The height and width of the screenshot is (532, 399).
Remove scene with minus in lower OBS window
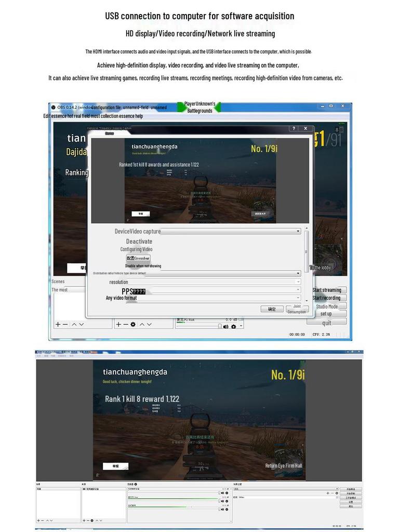click(x=43, y=521)
